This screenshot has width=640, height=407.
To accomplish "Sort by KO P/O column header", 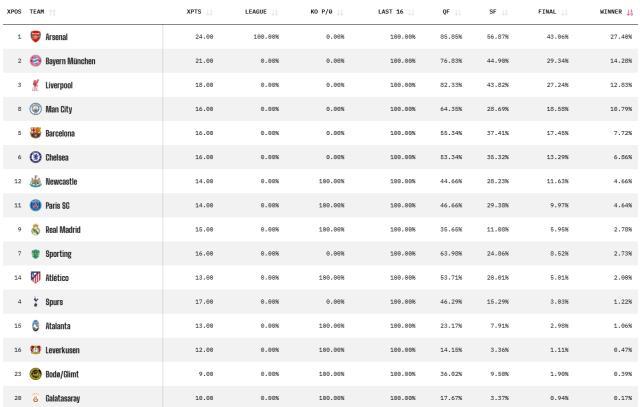I will [x=326, y=12].
